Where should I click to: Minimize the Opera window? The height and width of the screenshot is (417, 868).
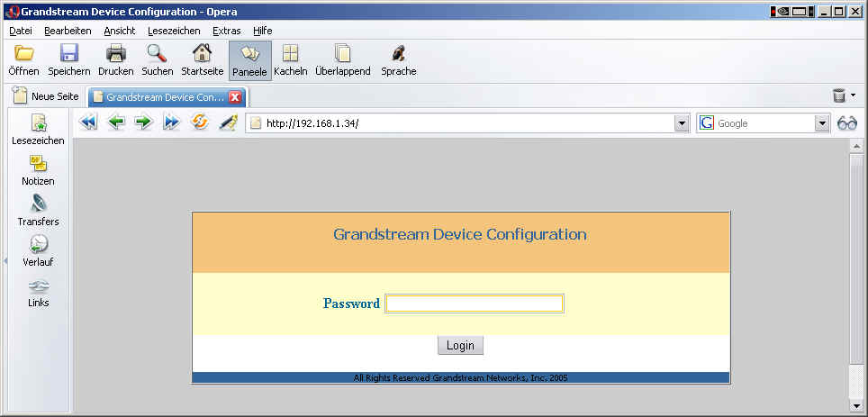[x=825, y=11]
